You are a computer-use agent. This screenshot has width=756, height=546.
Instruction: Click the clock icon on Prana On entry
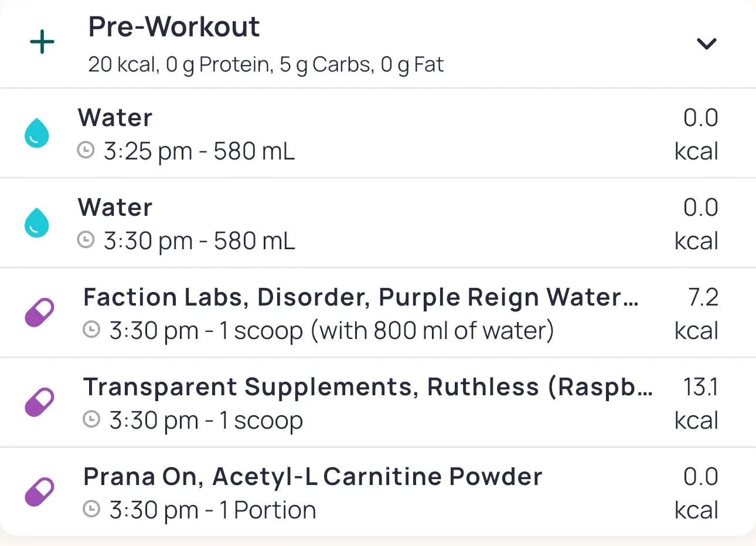tap(91, 509)
